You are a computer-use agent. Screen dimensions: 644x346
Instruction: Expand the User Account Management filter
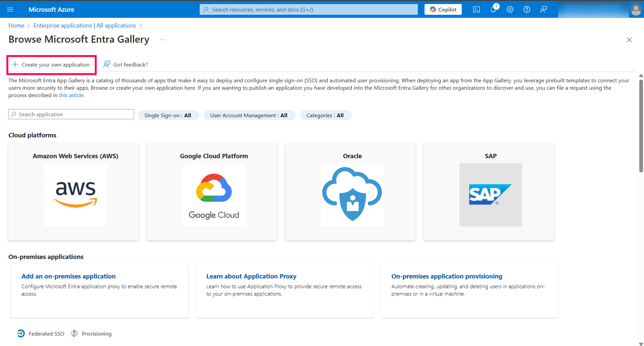pos(249,115)
